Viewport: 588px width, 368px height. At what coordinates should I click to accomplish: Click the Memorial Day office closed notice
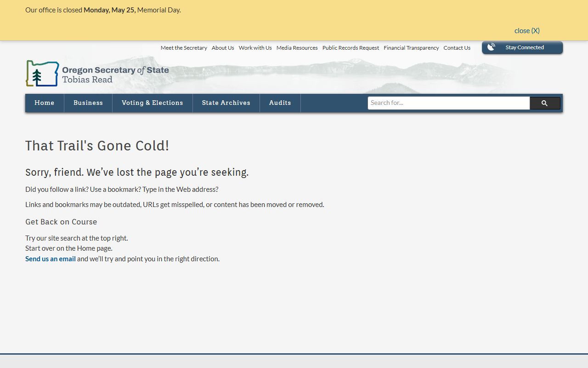[103, 10]
